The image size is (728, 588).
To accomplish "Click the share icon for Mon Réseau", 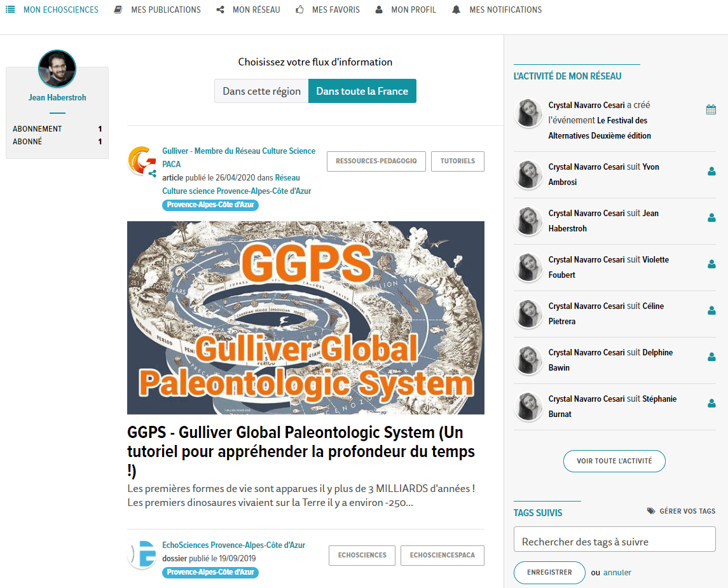I will 220,10.
